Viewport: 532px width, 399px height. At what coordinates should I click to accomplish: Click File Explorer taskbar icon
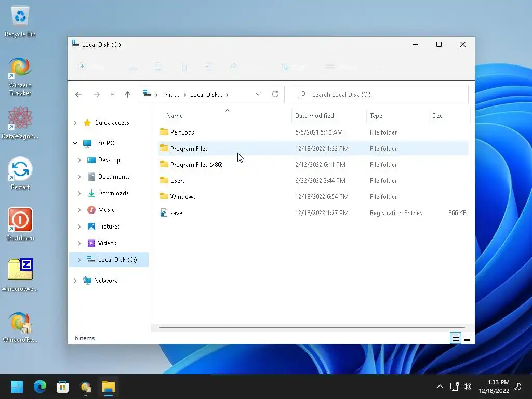pos(109,387)
